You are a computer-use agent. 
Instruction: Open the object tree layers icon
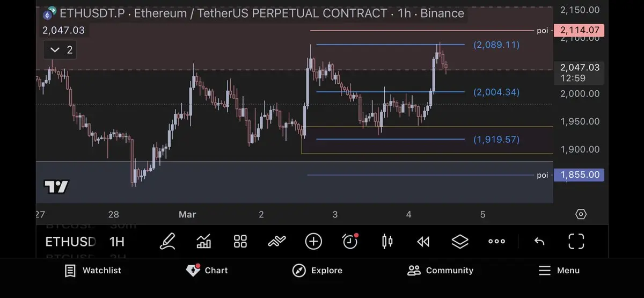coord(460,242)
